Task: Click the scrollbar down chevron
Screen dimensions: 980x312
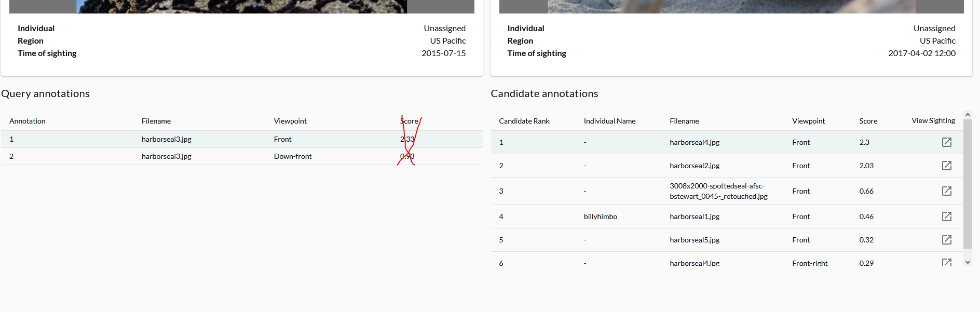Action: click(x=968, y=262)
